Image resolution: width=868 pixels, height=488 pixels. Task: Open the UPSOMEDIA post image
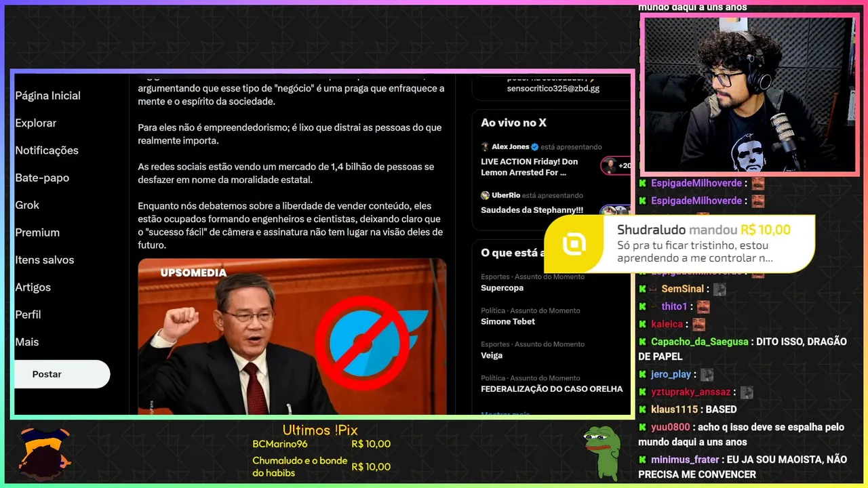coord(292,336)
